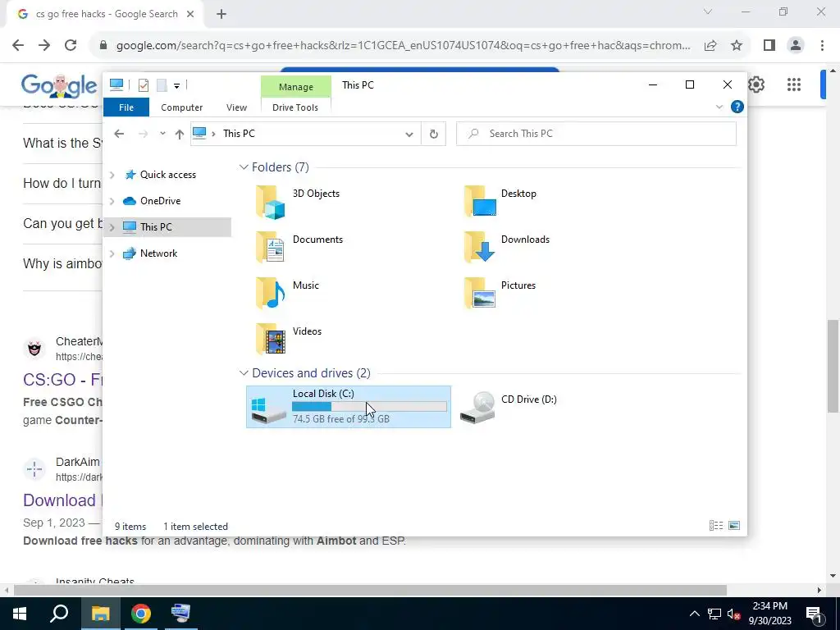Click File Explorer taskbar icon
840x630 pixels.
point(100,614)
